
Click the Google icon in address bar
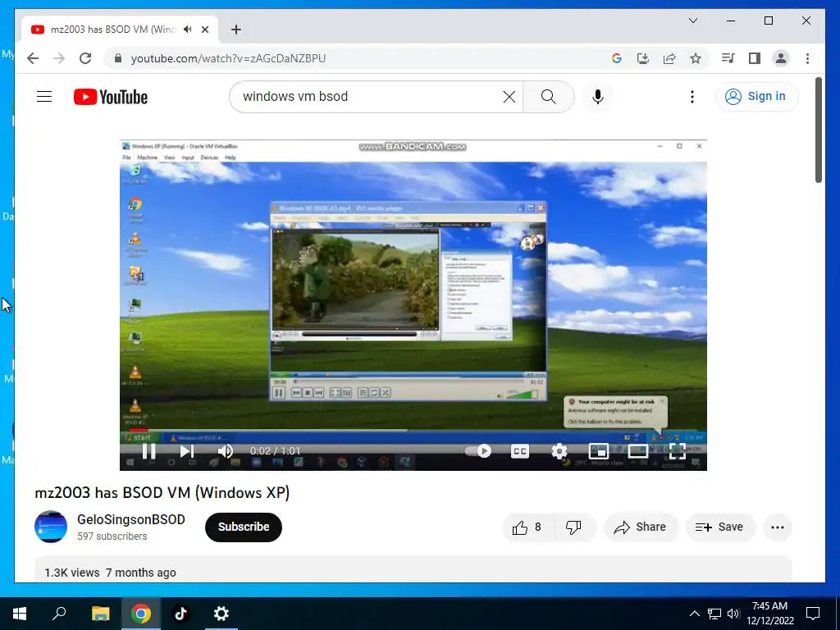pos(617,58)
